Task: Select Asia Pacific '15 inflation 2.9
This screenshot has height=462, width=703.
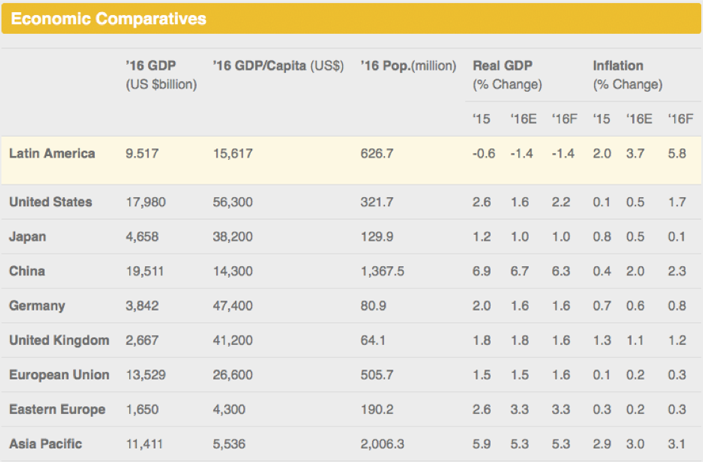Action: [602, 444]
